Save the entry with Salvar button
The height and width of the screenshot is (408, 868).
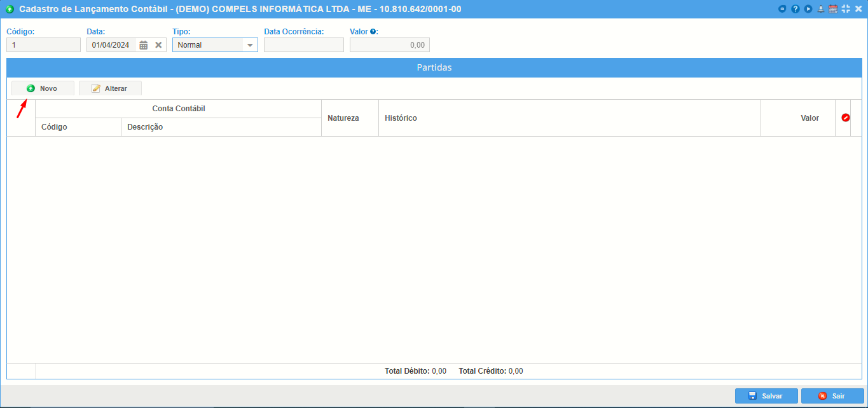click(x=766, y=396)
